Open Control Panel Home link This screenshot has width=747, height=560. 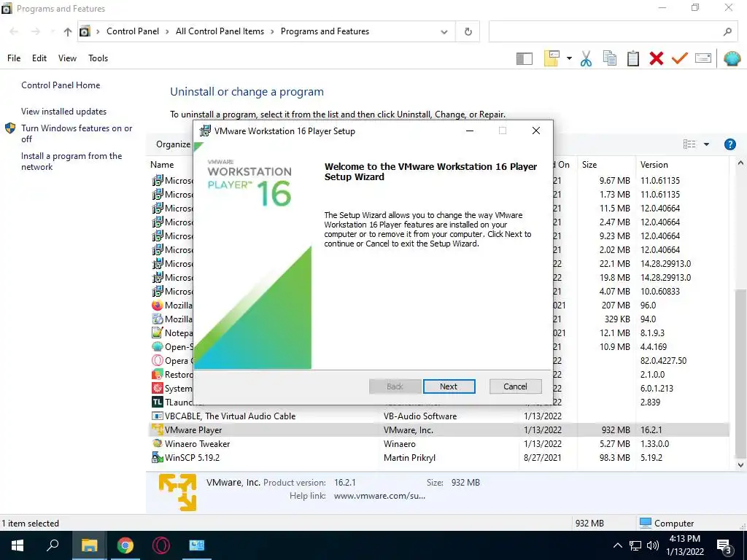tap(61, 85)
